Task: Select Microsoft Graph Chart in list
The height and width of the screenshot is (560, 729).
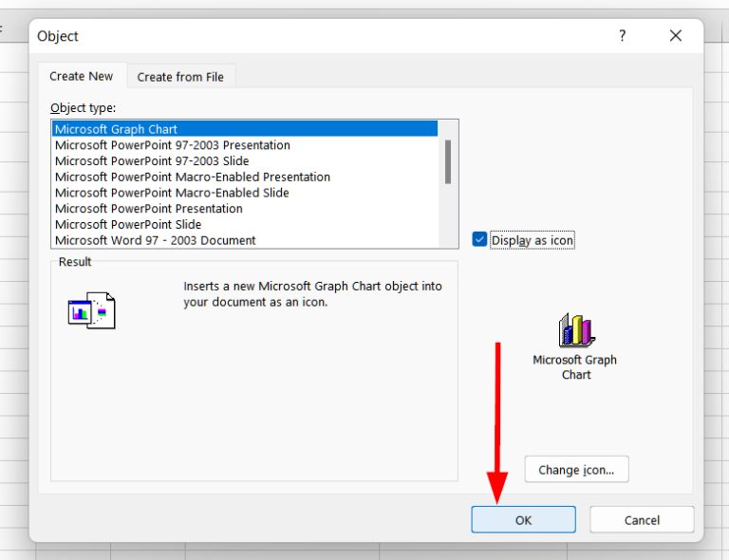Action: (245, 129)
